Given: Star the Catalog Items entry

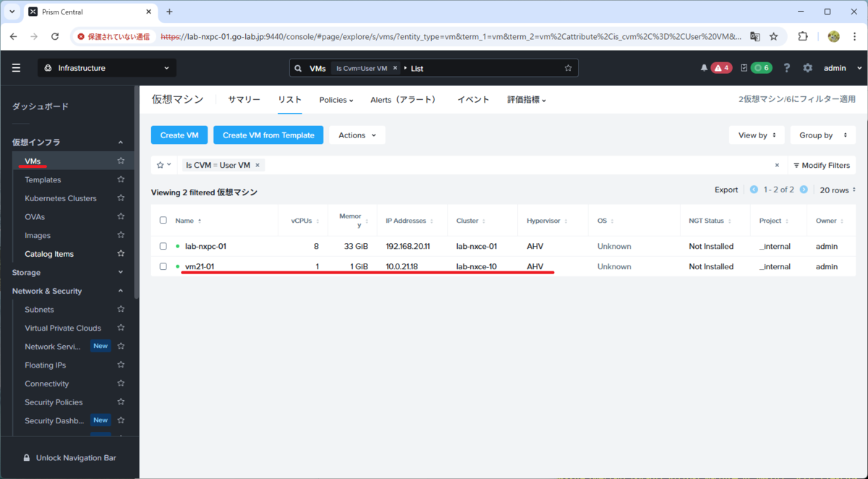Looking at the screenshot, I should click(121, 254).
